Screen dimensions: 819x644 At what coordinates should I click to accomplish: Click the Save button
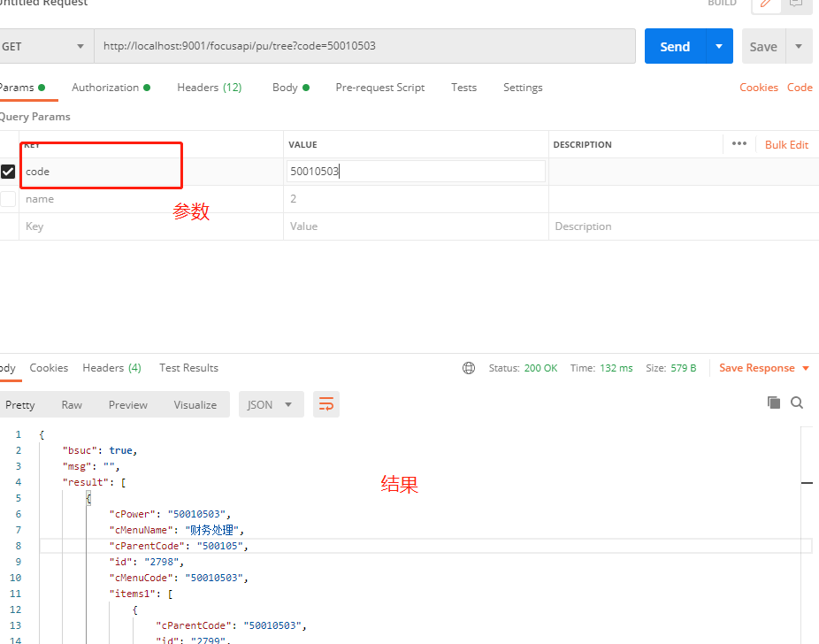(x=763, y=47)
